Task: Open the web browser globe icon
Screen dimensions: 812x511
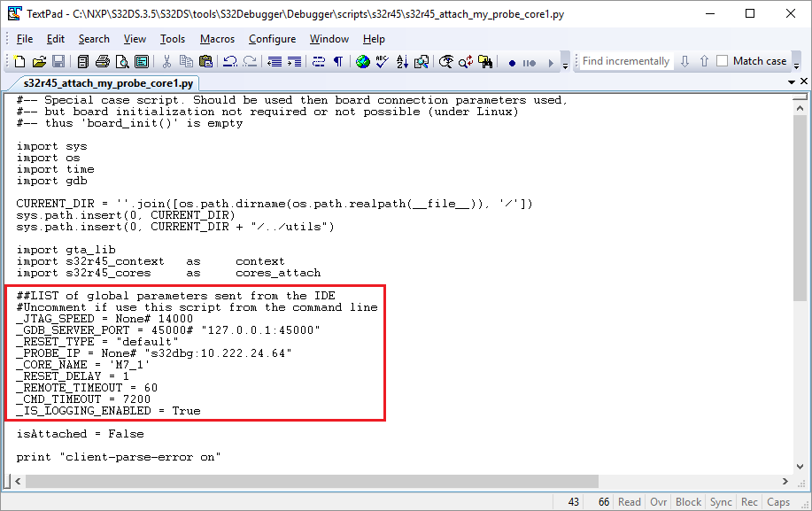Action: pos(363,60)
